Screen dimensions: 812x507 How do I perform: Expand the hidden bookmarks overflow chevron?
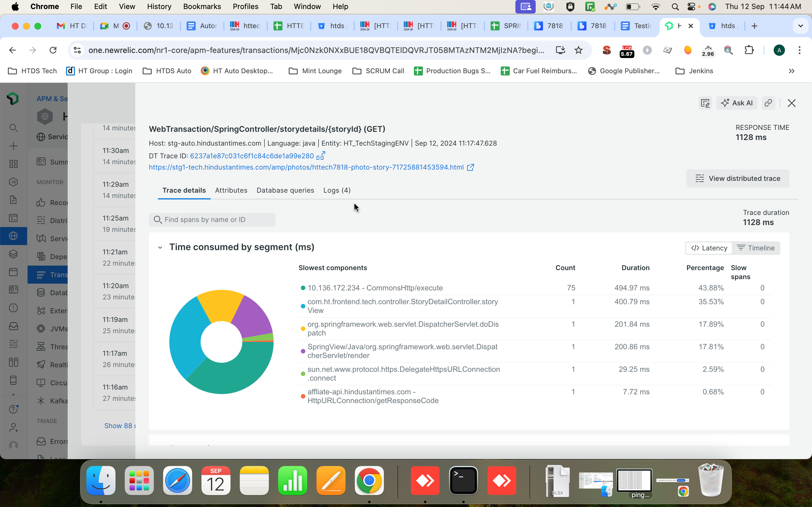click(791, 71)
